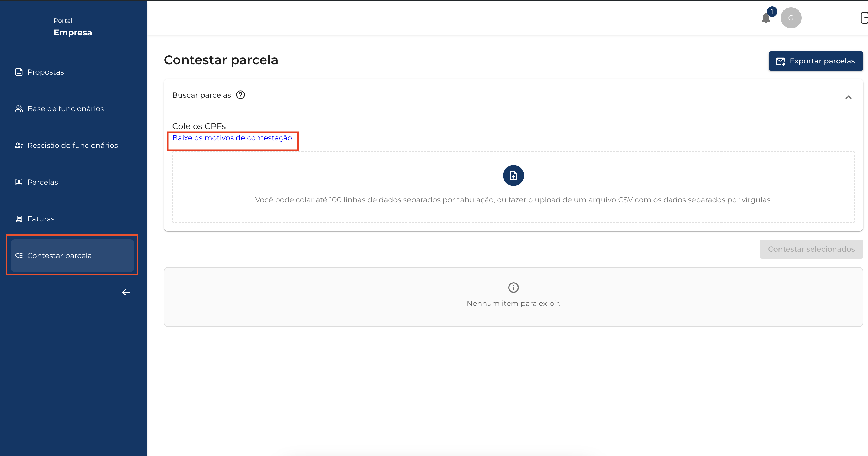Screen dimensions: 868x456
Task: Click the Faturas receipt icon
Action: (19, 219)
